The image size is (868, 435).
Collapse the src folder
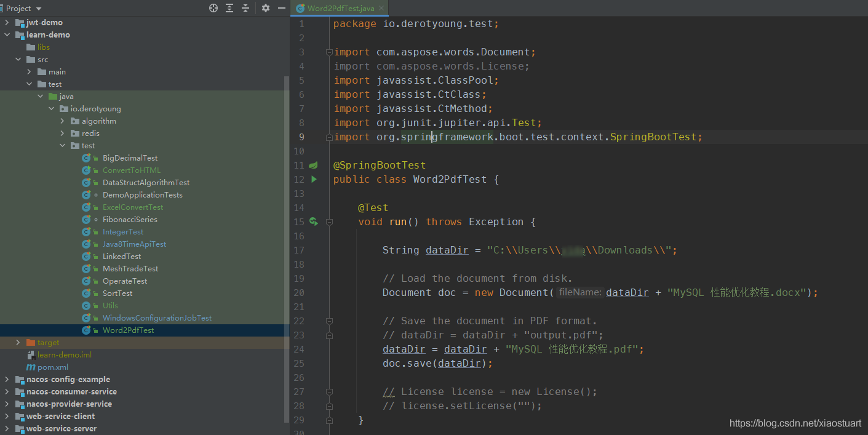tap(18, 60)
